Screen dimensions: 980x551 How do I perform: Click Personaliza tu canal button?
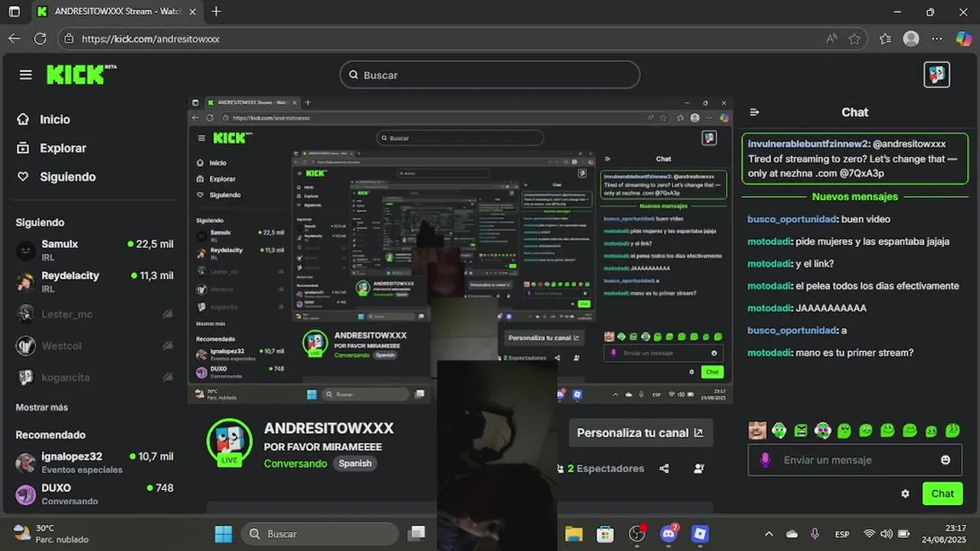[x=640, y=432]
